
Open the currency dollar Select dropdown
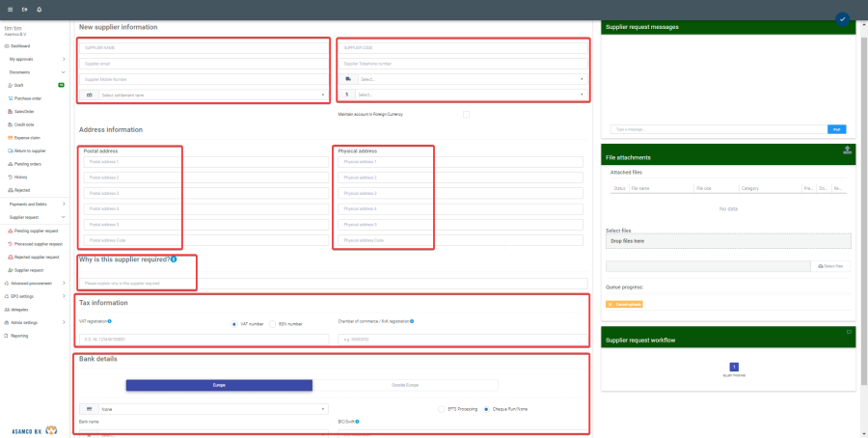[x=470, y=95]
